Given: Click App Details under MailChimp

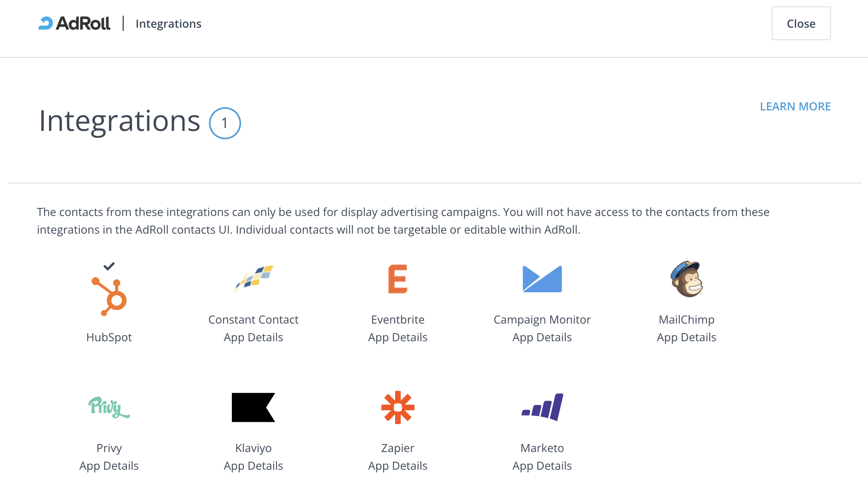Looking at the screenshot, I should 686,337.
